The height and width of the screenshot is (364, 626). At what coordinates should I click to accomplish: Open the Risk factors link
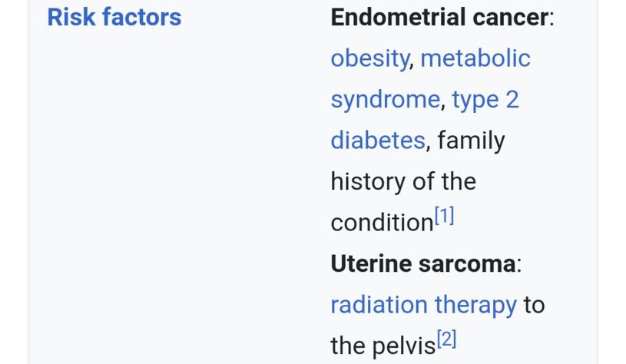tap(114, 17)
